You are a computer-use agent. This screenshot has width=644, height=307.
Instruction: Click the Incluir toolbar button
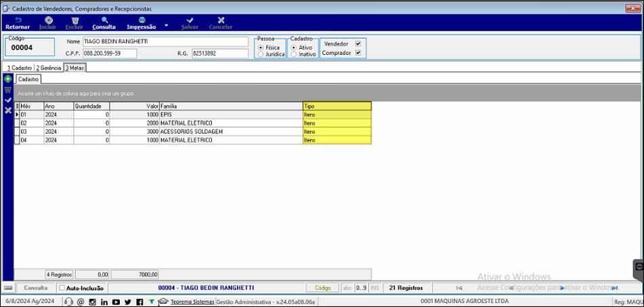coord(47,24)
